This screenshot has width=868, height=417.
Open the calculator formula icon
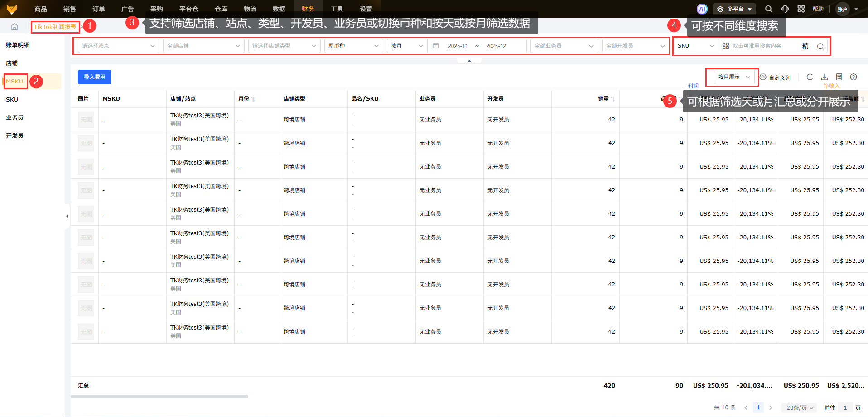coord(839,77)
